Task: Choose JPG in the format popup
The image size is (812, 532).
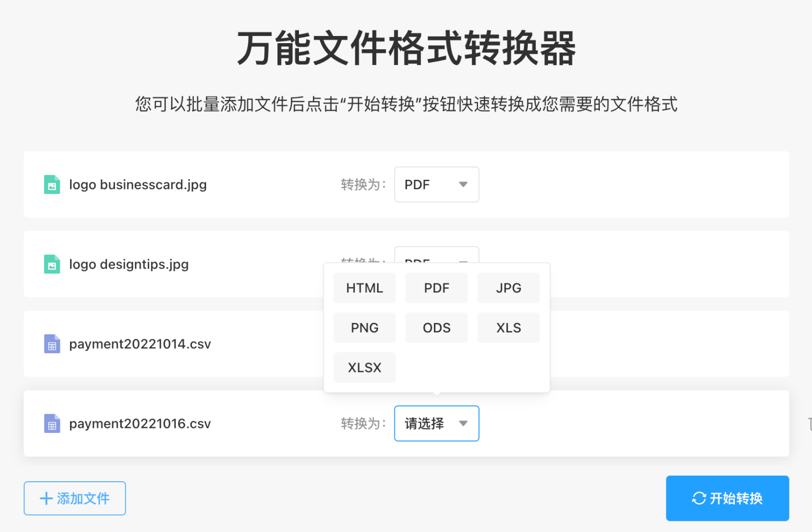Action: (508, 288)
